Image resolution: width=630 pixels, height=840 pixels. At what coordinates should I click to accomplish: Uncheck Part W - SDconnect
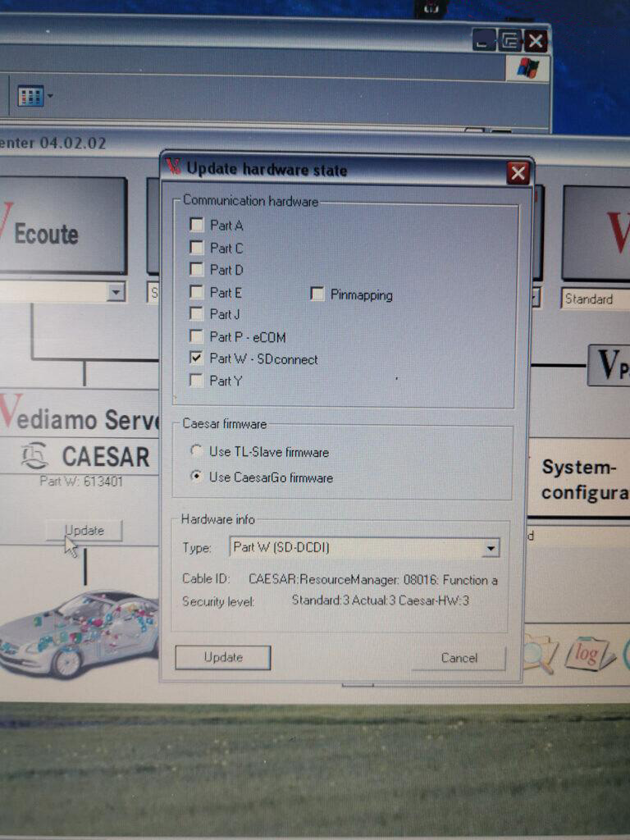pos(197,358)
